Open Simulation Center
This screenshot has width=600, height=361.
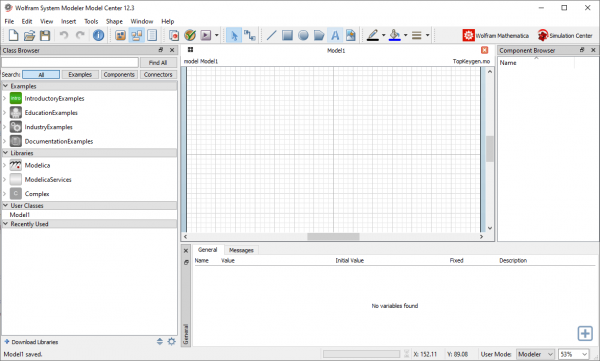pyautogui.click(x=565, y=36)
